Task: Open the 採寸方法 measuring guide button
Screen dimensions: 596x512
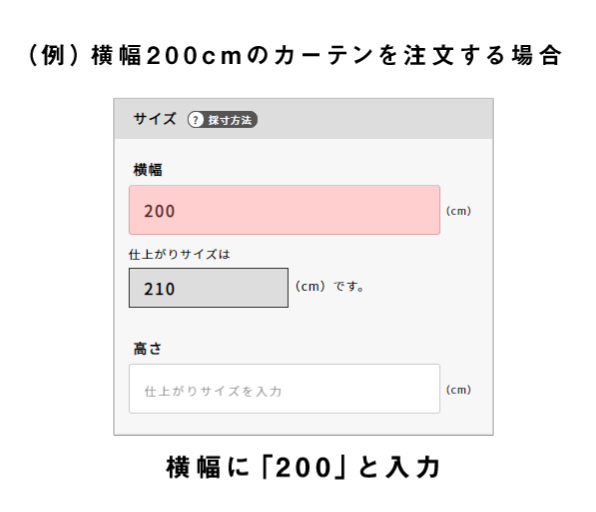Action: point(222,120)
